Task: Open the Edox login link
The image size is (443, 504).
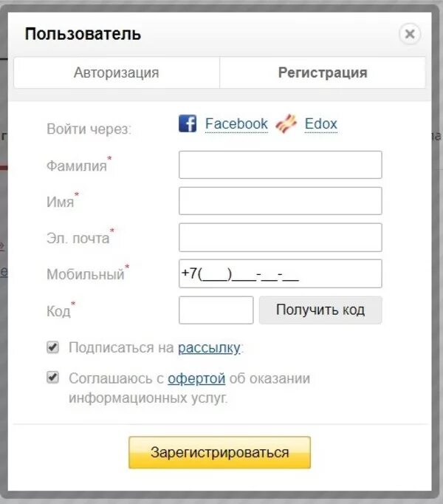Action: [x=321, y=123]
